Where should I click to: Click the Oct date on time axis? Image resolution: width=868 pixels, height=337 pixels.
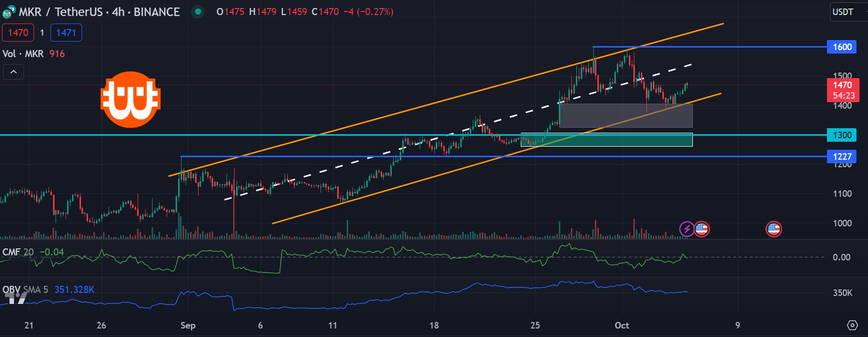point(622,325)
